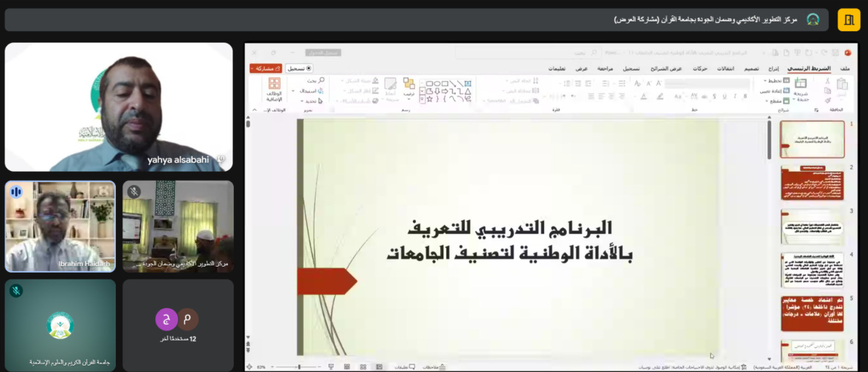Open the Add-ins grid icon

[274, 84]
